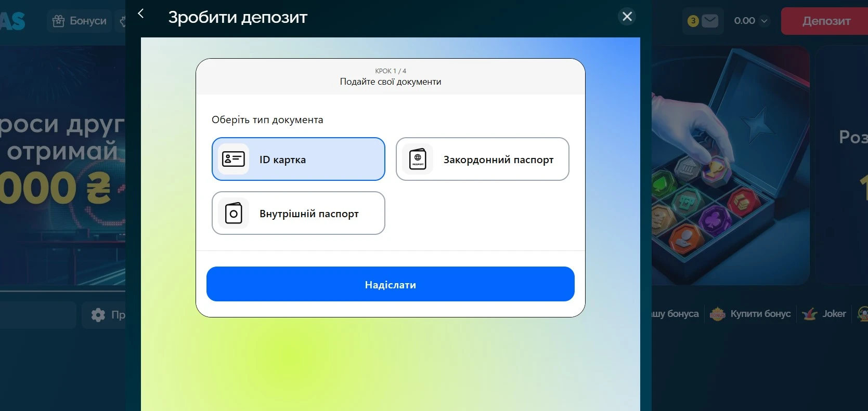868x411 pixels.
Task: Click the internal passport booklet icon
Action: point(234,214)
